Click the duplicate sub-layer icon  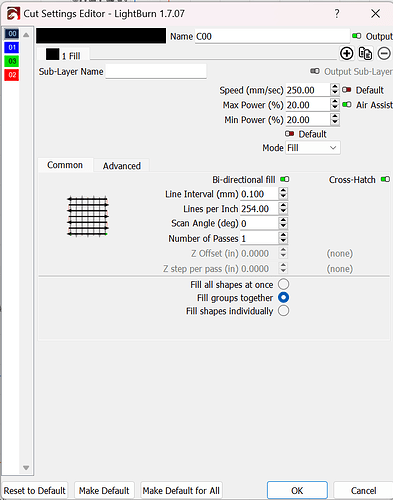click(x=365, y=53)
